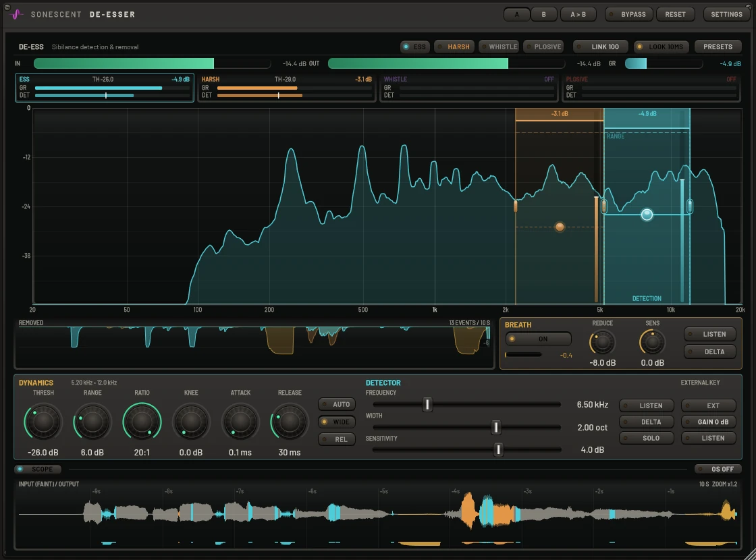The width and height of the screenshot is (756, 560).
Task: Select the HARSH band meter panel
Action: click(287, 88)
